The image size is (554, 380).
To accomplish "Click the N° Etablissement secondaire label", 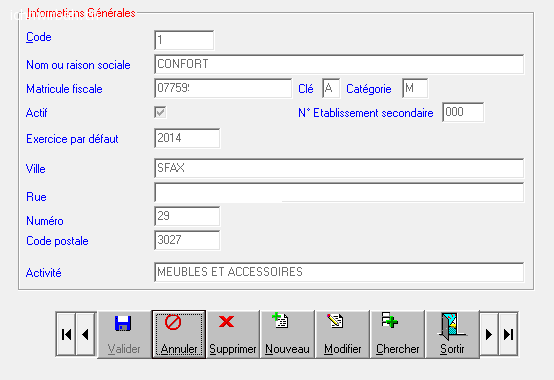I will (x=366, y=113).
